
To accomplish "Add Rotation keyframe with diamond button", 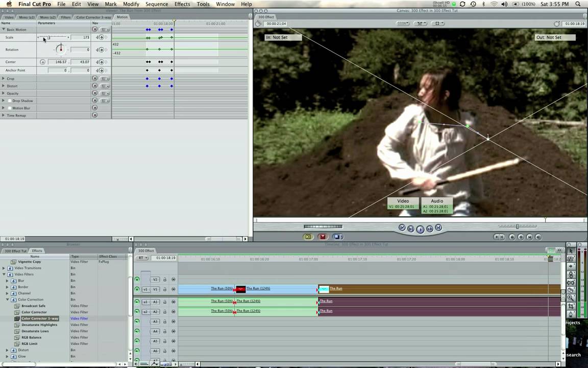I will click(x=101, y=50).
